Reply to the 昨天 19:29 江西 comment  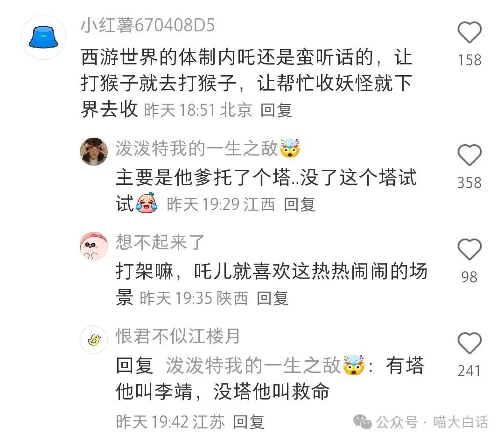click(299, 204)
